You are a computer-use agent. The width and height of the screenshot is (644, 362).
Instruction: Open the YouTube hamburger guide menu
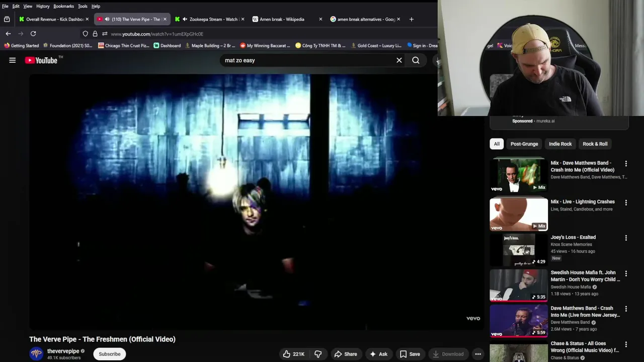pyautogui.click(x=12, y=60)
